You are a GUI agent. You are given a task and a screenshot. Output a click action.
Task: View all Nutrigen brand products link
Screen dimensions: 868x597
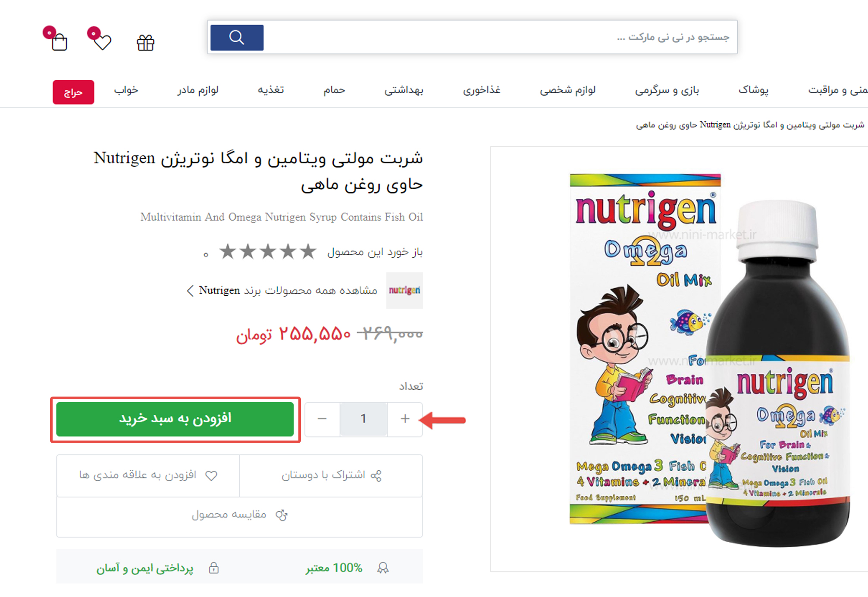[282, 291]
